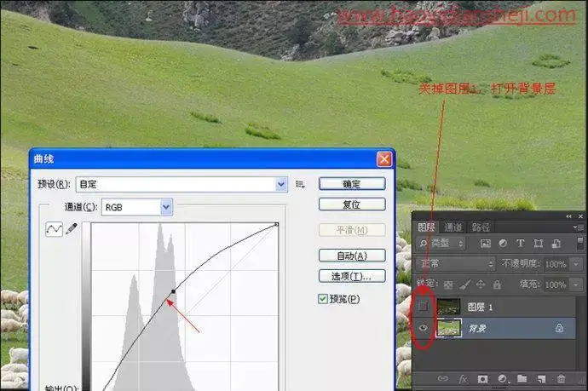Viewport: 588px width, 391px height.
Task: Expand the 填充 fill slider arrow
Action: click(x=576, y=285)
